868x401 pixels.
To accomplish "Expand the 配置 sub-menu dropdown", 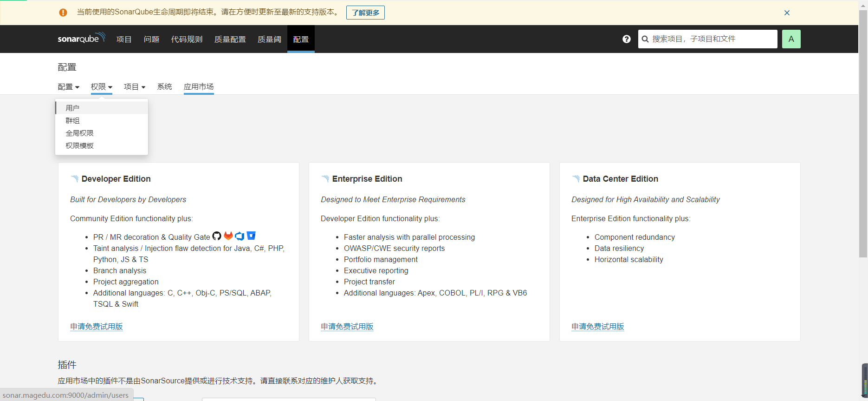I will click(x=69, y=87).
